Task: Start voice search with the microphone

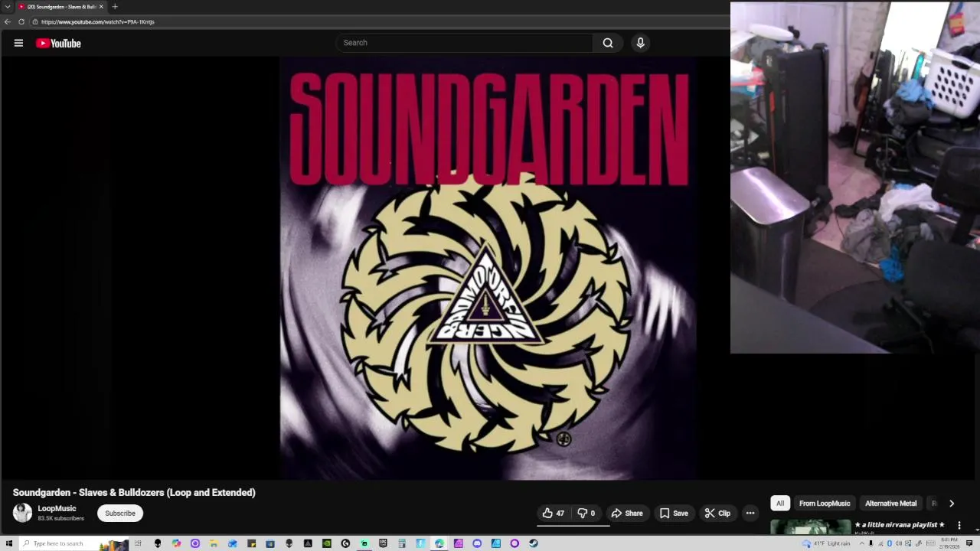Action: click(641, 43)
